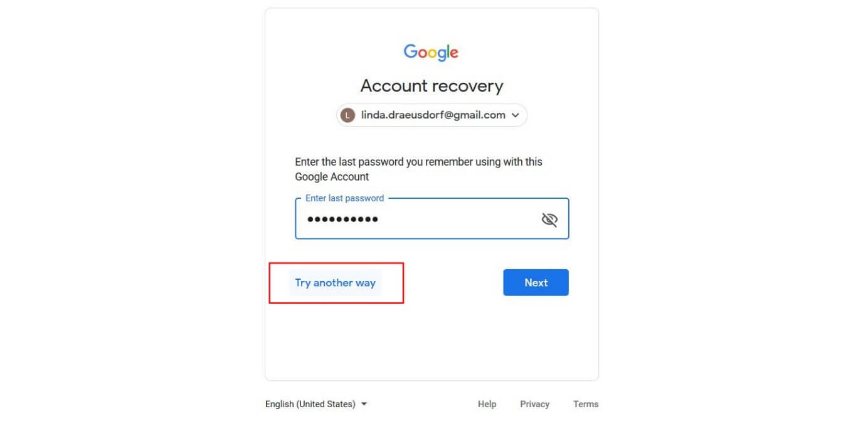Expand the account chip chevron arrow
The image size is (868, 431).
coord(516,115)
